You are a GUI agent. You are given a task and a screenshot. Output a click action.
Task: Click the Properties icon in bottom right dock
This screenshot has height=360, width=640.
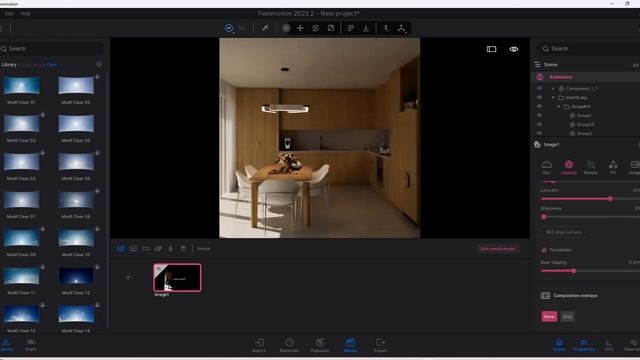pos(584,345)
